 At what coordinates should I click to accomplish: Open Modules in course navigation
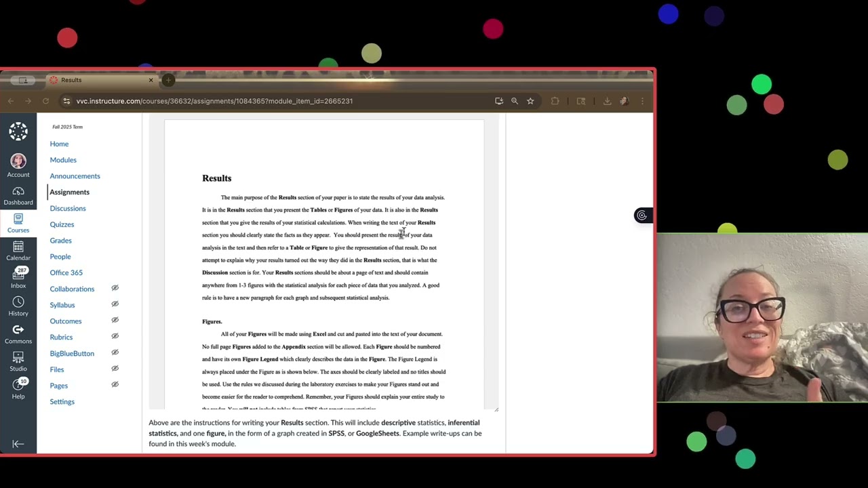click(x=63, y=160)
